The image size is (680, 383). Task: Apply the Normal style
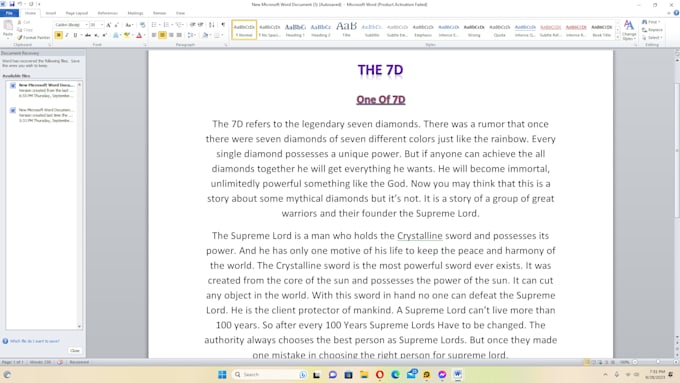point(244,30)
